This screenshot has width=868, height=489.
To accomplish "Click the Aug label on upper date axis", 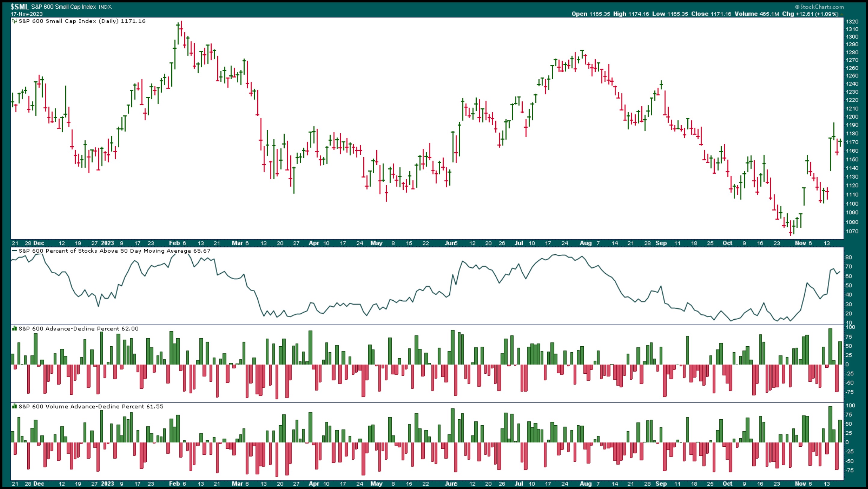I will click(586, 243).
